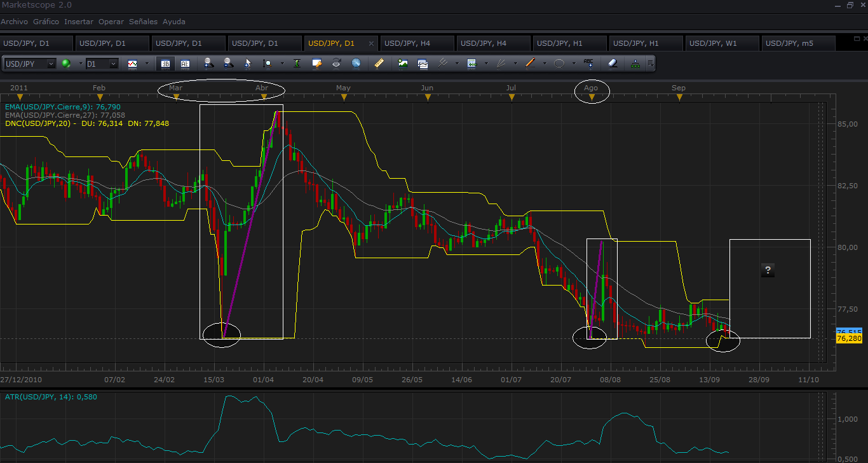The height and width of the screenshot is (463, 868).
Task: Expand the pitchfork tool dropdown arrow
Action: point(457,64)
